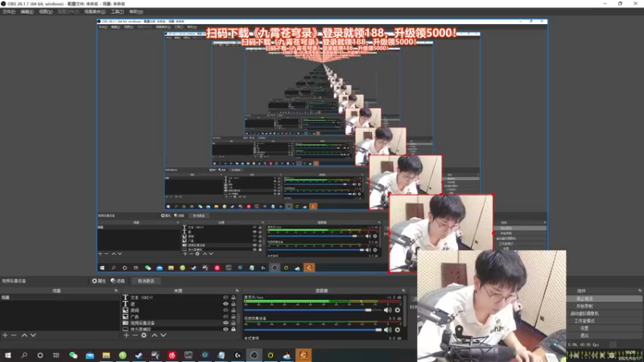Viewport: 644px width, 362px height.
Task: Select the 广告 row in sources list
Action: [x=179, y=316]
